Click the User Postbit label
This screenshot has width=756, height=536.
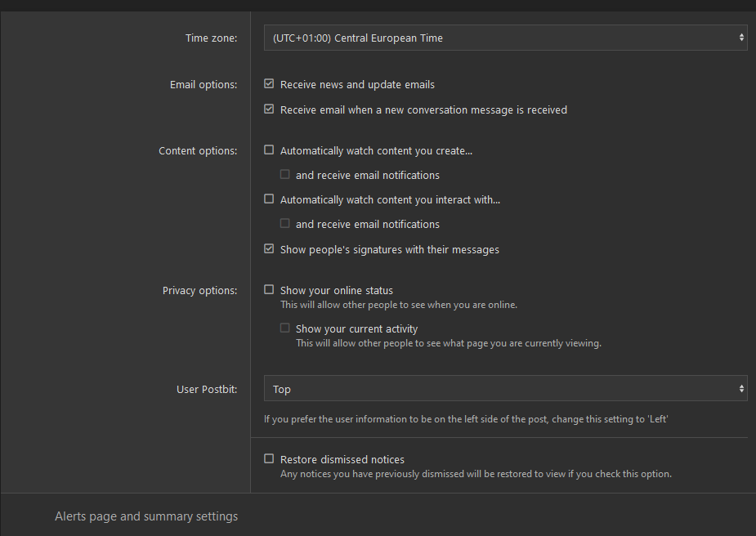(207, 390)
